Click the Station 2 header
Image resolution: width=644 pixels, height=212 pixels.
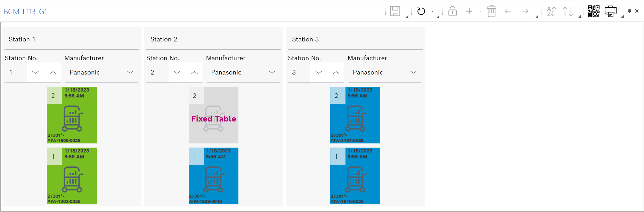(164, 39)
